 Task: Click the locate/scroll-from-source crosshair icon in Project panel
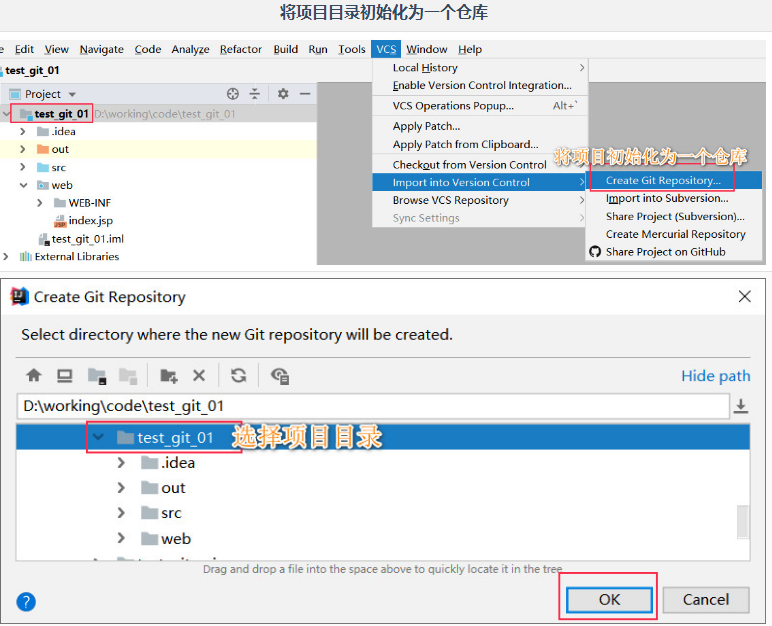click(233, 94)
